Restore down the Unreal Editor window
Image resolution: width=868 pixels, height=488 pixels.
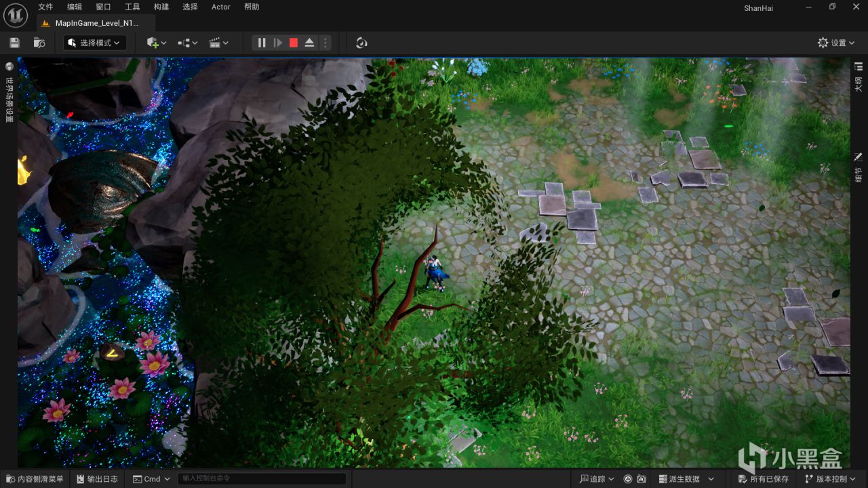tap(832, 7)
